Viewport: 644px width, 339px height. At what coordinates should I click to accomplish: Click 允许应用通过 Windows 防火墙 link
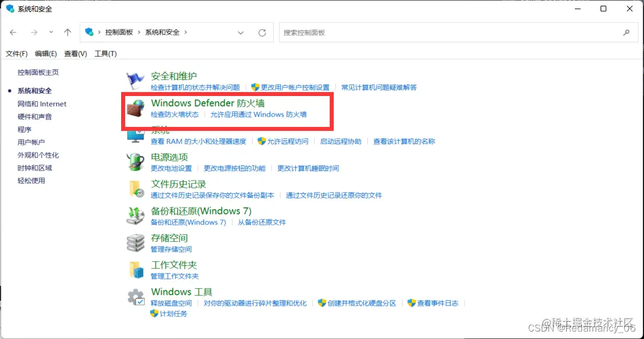click(258, 115)
